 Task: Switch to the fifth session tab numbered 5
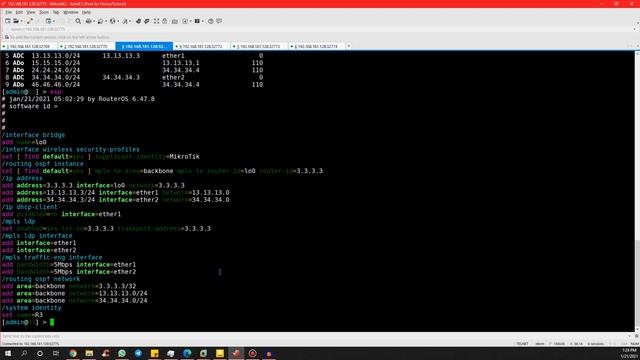point(259,47)
